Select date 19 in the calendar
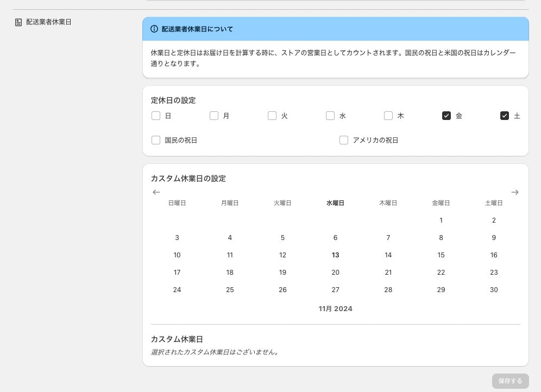The image size is (541, 392). point(282,273)
